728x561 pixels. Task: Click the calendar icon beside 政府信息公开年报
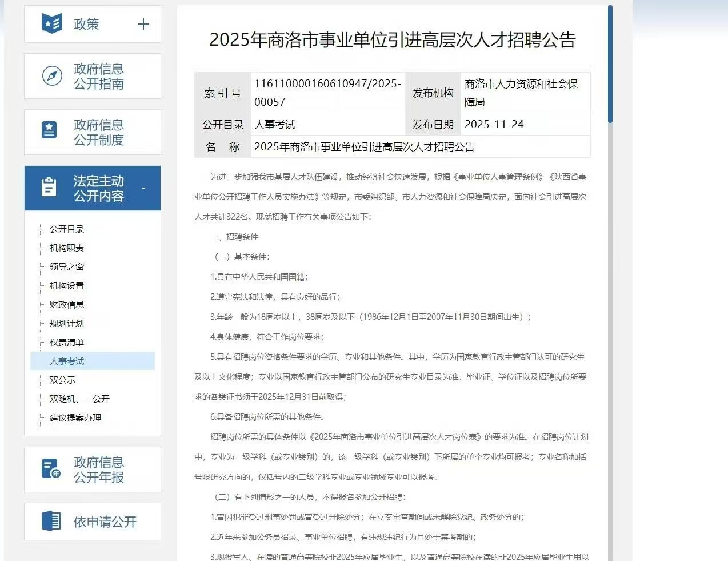pos(50,469)
